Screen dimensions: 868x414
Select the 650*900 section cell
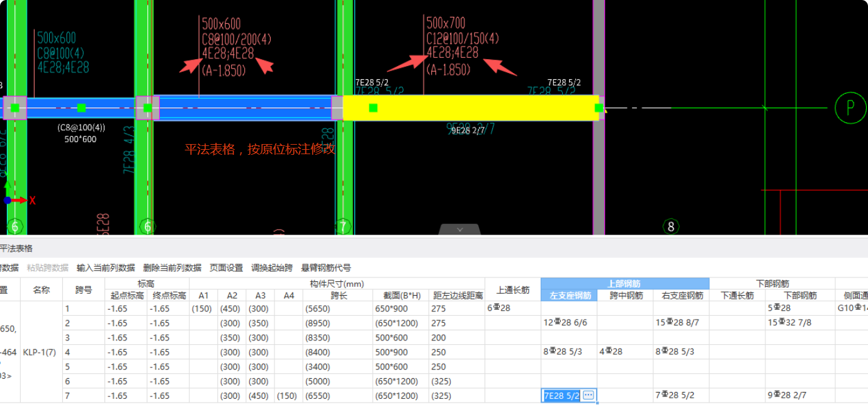pos(402,308)
